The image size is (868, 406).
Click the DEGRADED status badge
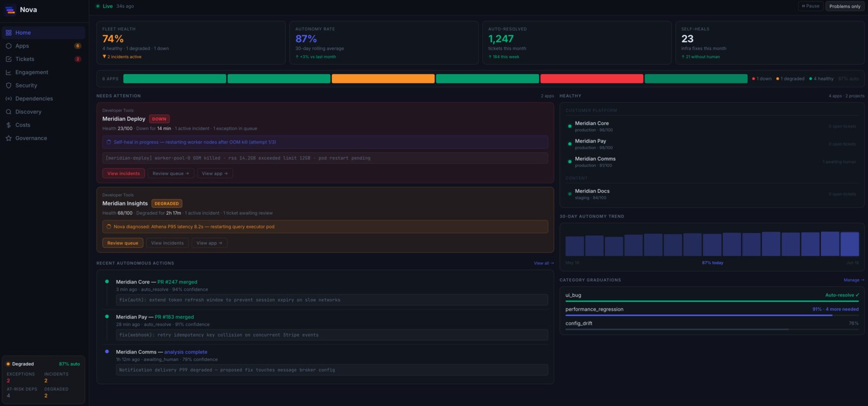(167, 203)
